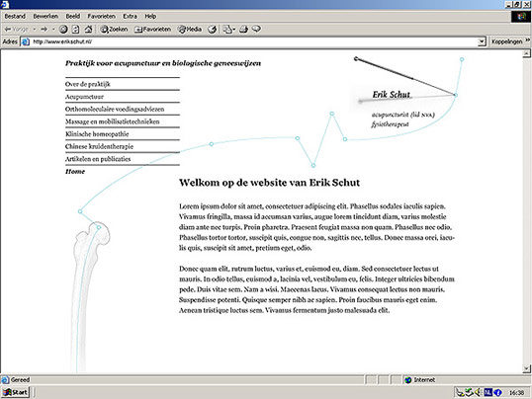Click the scroll down arrow of the page scrollbar

pos(526,368)
